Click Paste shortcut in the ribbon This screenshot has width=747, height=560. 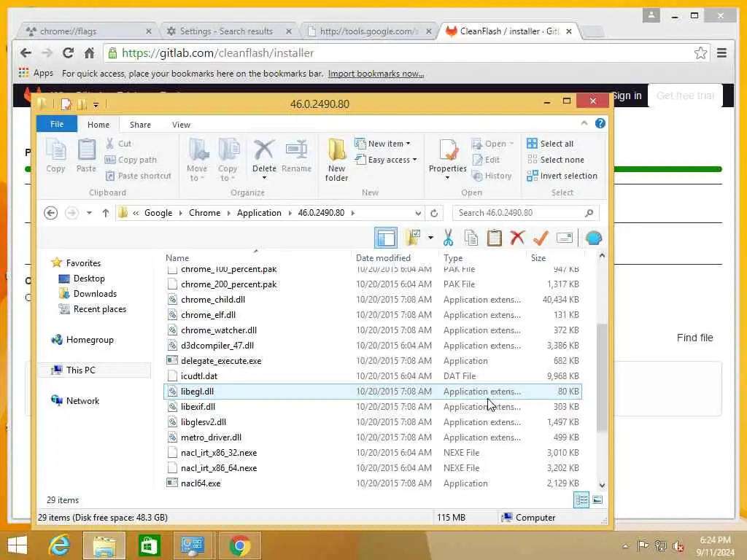tap(138, 176)
